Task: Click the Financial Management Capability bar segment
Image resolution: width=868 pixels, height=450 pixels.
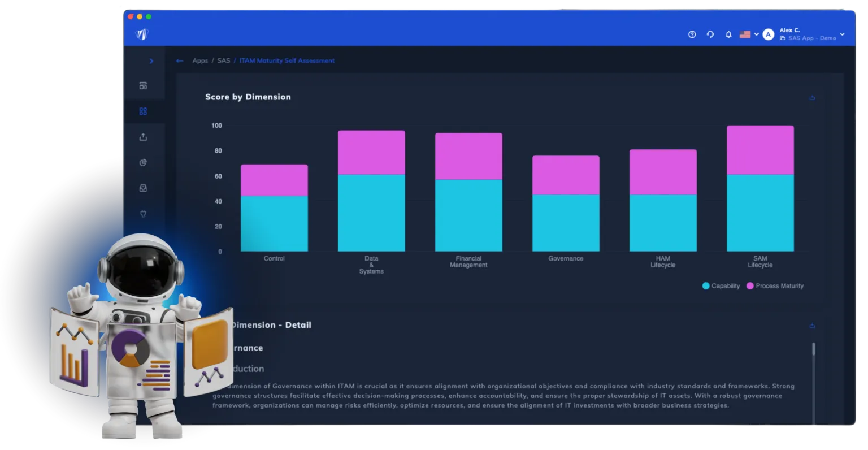Action: (x=468, y=215)
